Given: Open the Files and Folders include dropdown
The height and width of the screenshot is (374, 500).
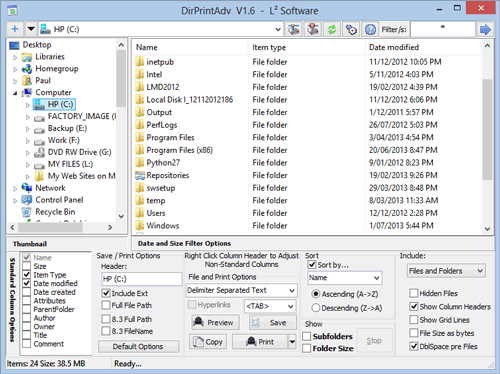Looking at the screenshot, I should pos(446,271).
